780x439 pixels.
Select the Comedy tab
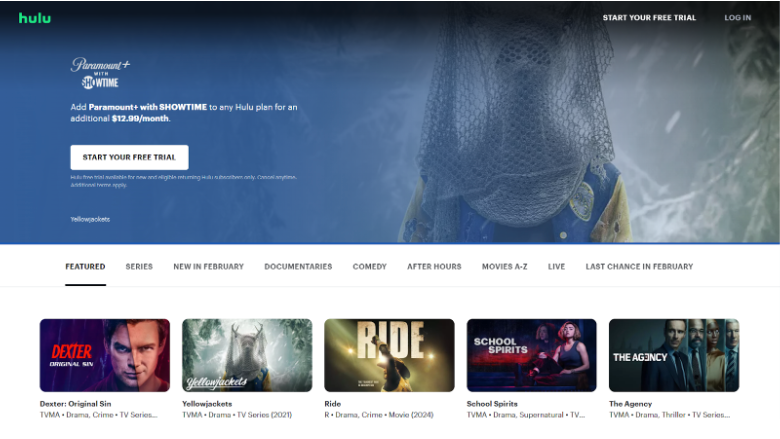click(x=370, y=266)
